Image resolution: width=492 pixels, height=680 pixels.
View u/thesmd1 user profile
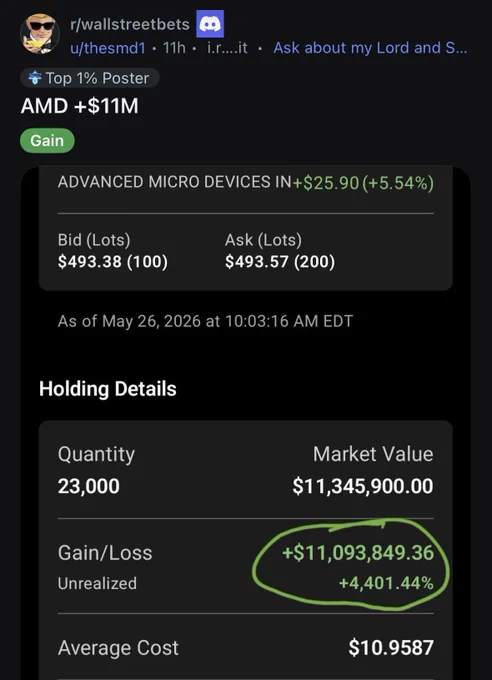point(108,48)
